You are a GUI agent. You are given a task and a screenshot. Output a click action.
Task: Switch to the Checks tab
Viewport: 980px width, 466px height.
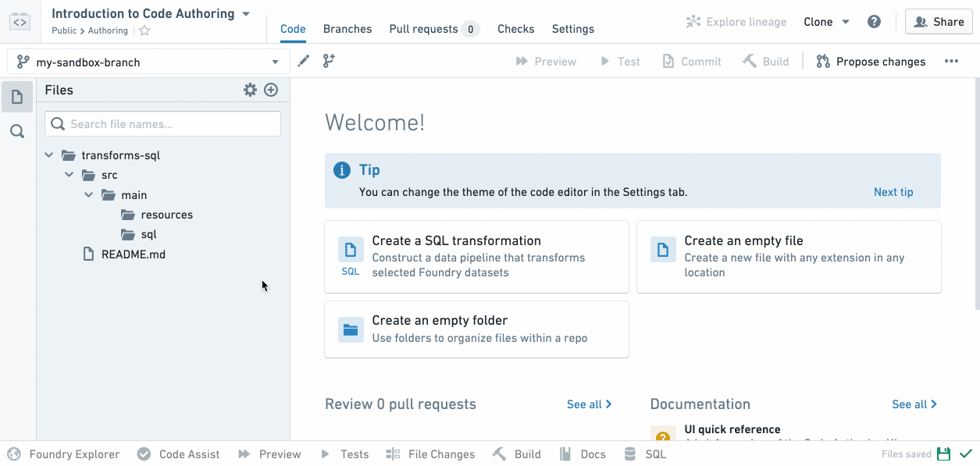click(x=516, y=29)
